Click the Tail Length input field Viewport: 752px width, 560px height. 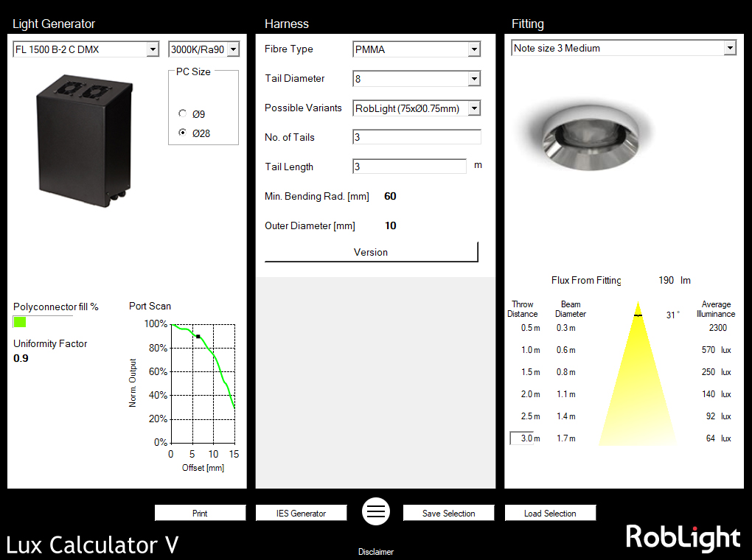click(x=409, y=167)
